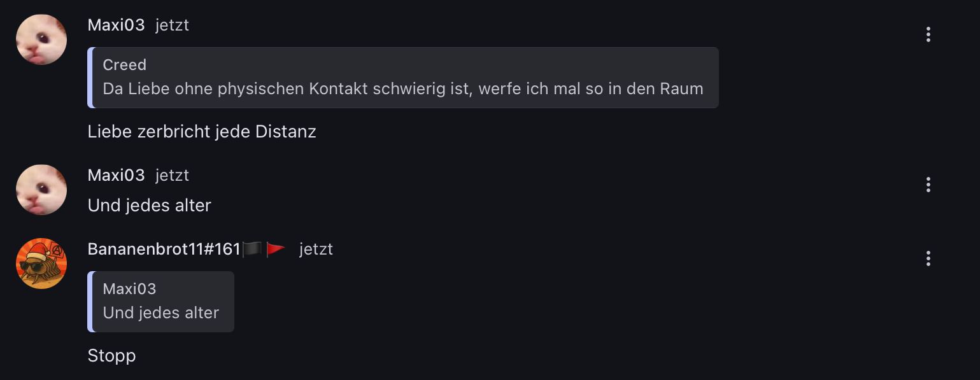Open three-dot menu for unquoted "Und jedes alter" message
This screenshot has height=380, width=980.
pos(928,185)
